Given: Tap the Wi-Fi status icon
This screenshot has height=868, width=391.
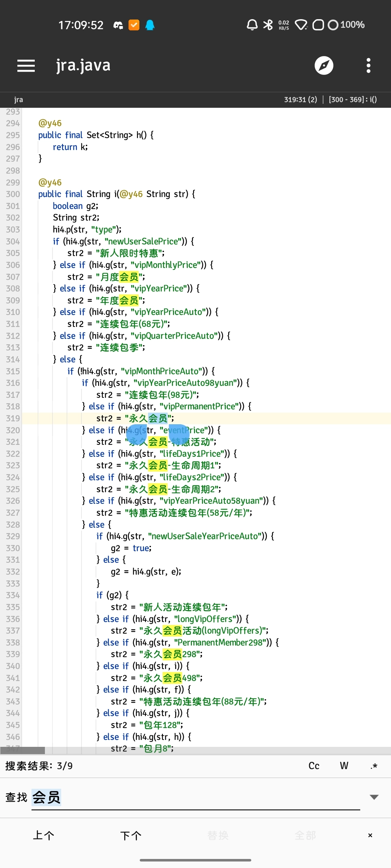Looking at the screenshot, I should [x=301, y=25].
